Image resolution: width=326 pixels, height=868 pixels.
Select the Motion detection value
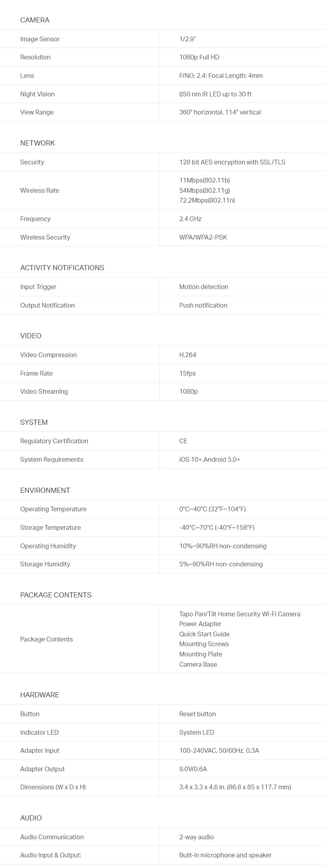click(204, 287)
